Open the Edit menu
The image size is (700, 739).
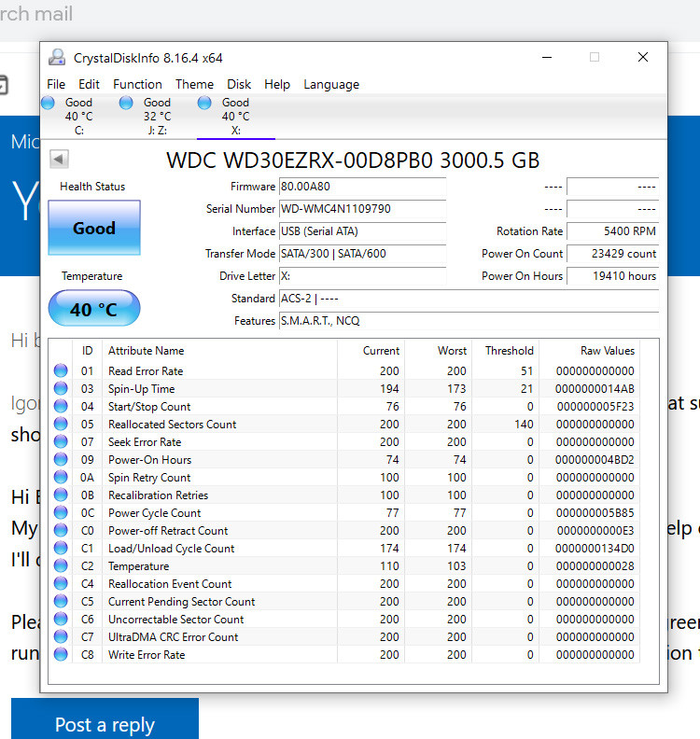pyautogui.click(x=89, y=84)
